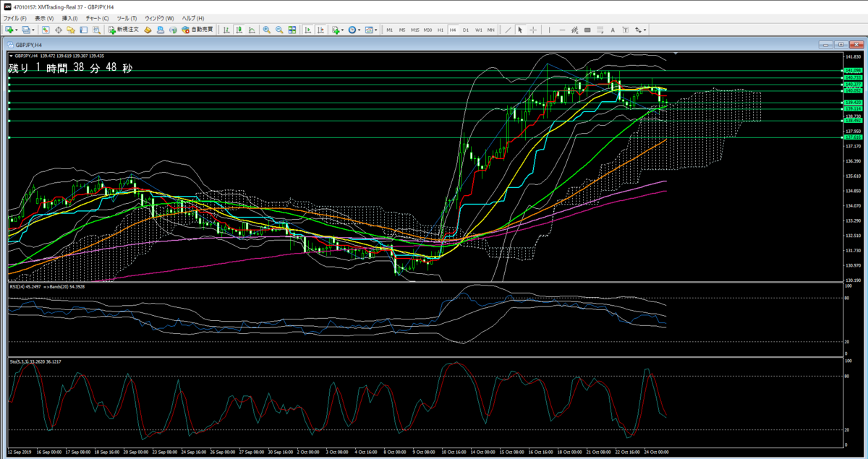Switch to candlestick chart display
Viewport: 868px width, 459px height.
pyautogui.click(x=239, y=30)
